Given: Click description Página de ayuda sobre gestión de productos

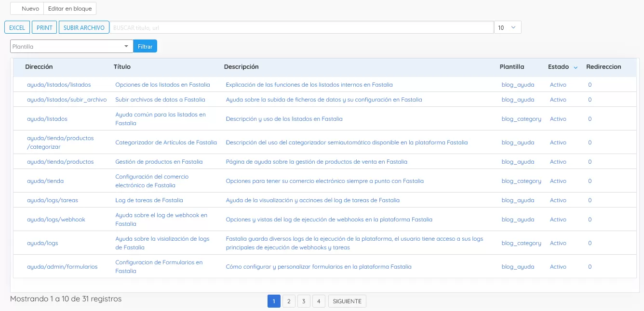Looking at the screenshot, I should [316, 162].
